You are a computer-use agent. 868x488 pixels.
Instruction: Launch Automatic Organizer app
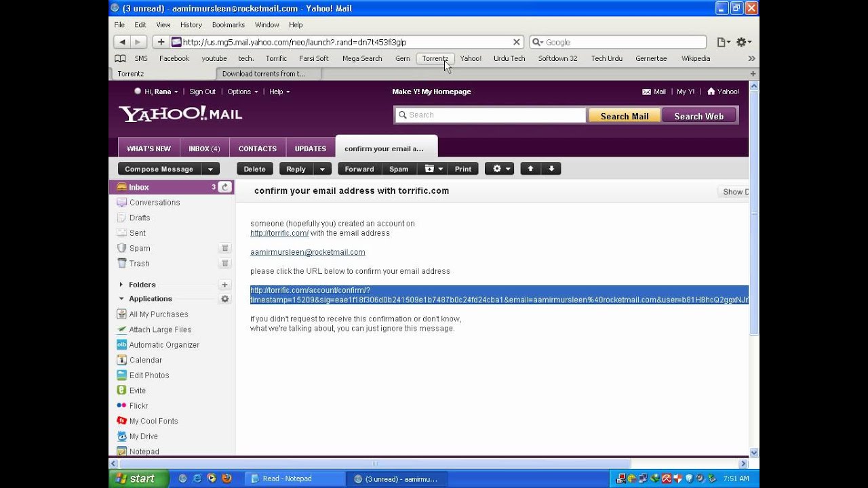tap(164, 345)
